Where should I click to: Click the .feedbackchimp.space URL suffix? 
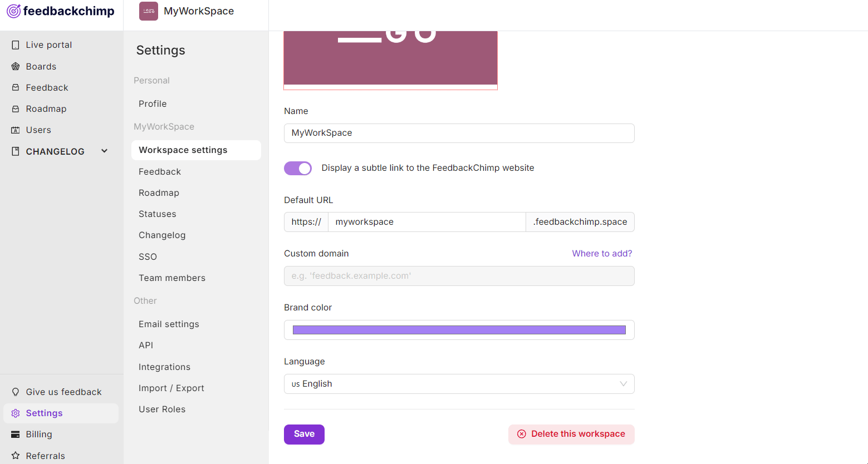tap(580, 222)
